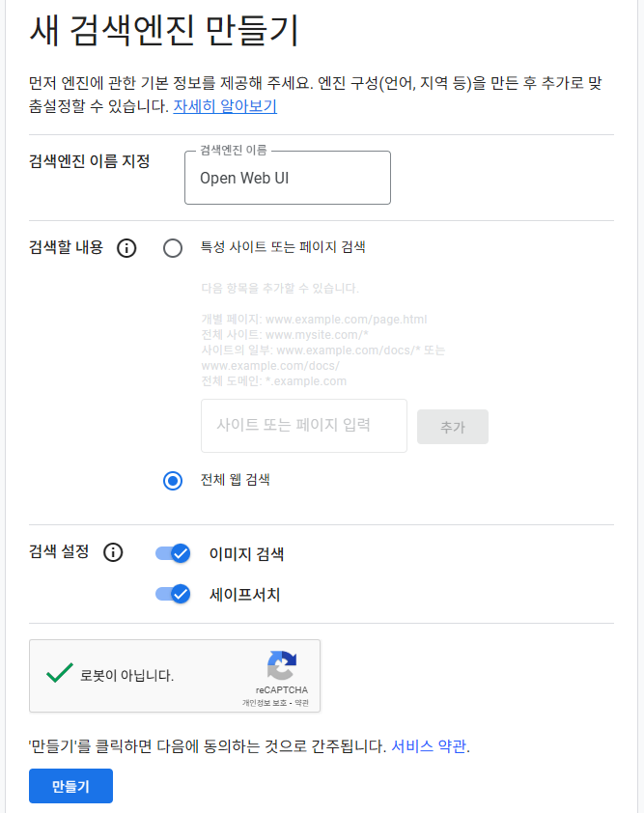
Task: Click the info icon beside 검색할 내용
Action: [126, 248]
